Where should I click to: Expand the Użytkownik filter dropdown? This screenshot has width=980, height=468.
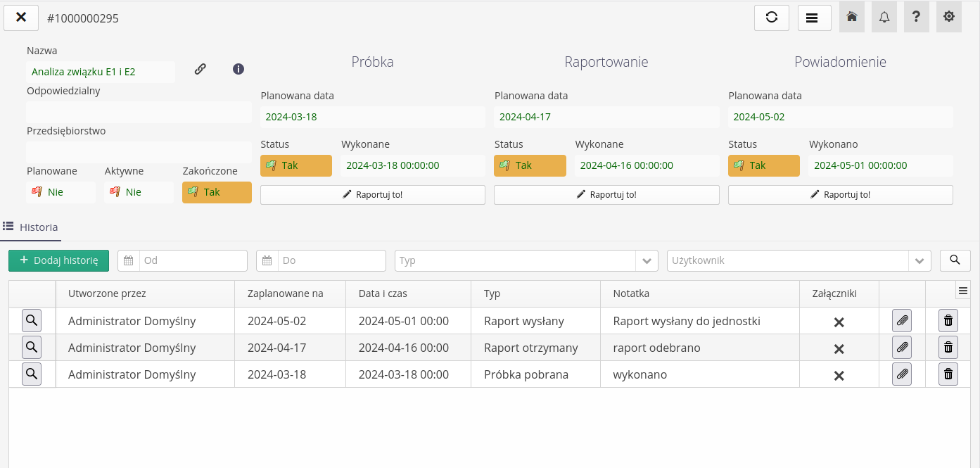(919, 260)
